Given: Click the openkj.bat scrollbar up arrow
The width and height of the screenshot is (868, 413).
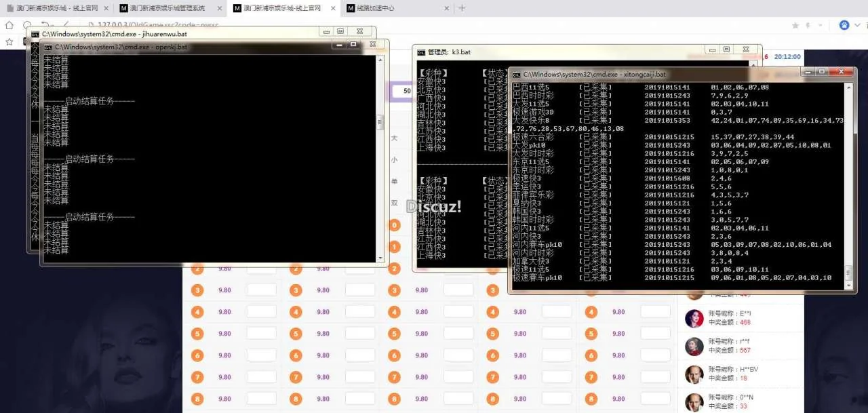Looking at the screenshot, I should pos(380,60).
